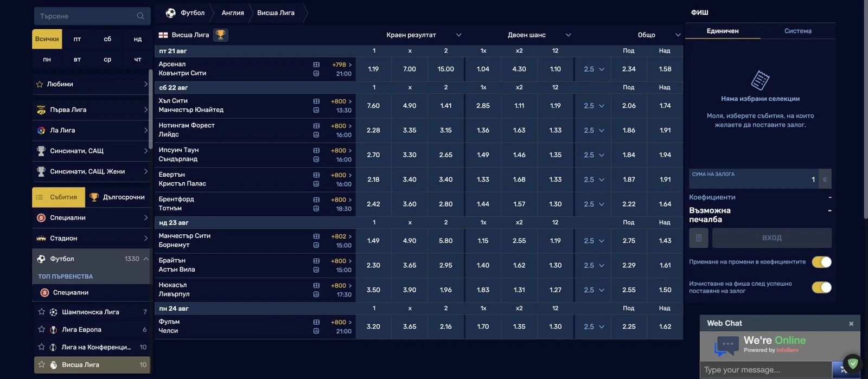
Task: Open the pitch tracker icon for Евертън match
Action: click(316, 175)
